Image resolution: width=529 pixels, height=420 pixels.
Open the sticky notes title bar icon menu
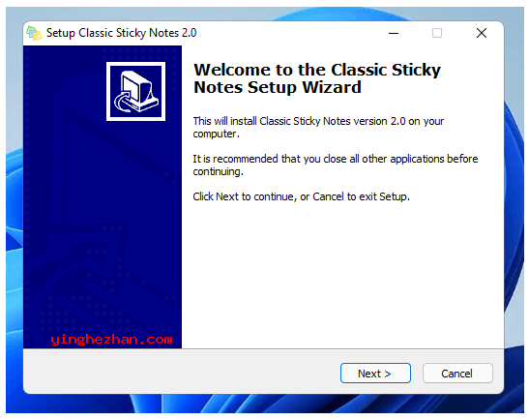click(34, 33)
